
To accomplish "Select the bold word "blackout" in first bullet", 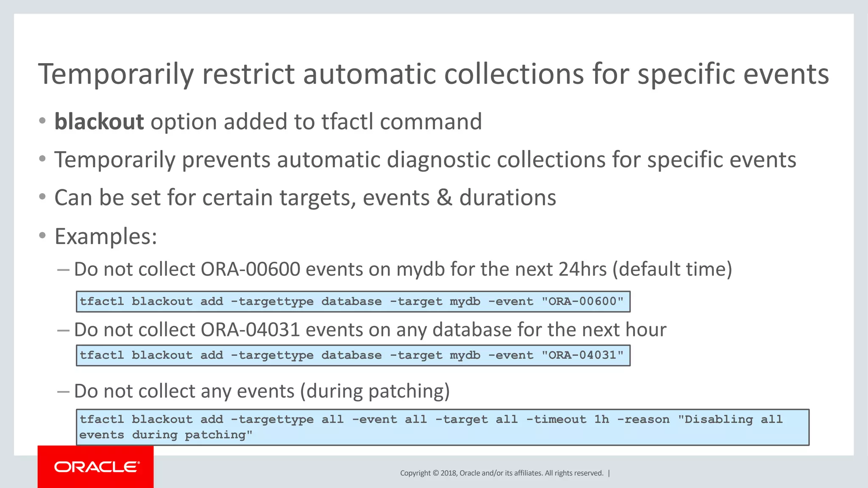I will point(99,122).
